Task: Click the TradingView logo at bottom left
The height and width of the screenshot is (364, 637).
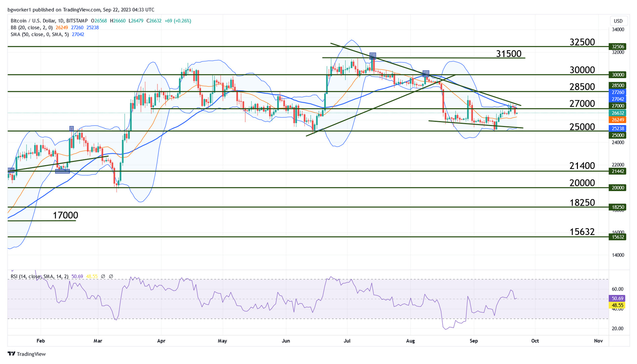Action: 27,354
